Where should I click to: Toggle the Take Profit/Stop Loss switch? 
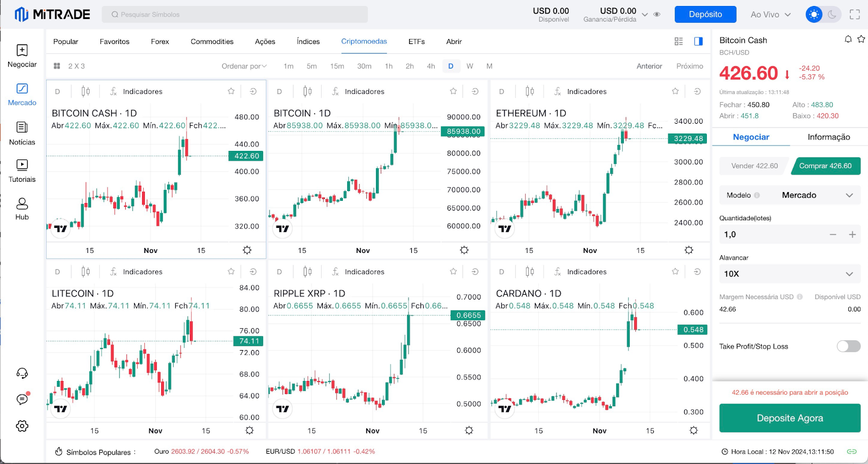[848, 346]
